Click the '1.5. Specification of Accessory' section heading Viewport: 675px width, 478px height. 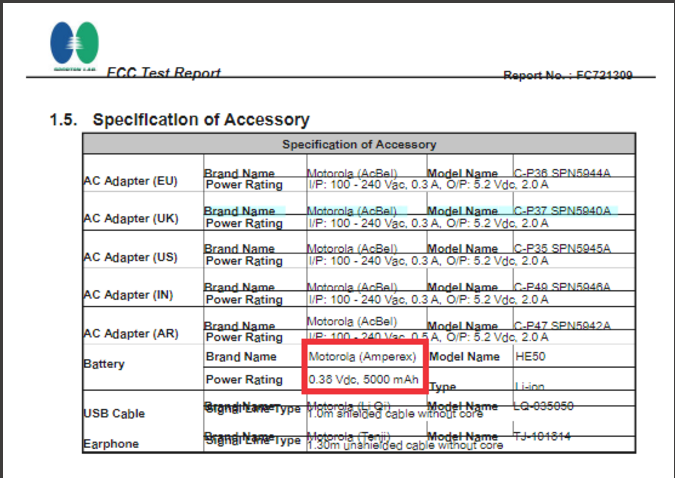coord(180,119)
